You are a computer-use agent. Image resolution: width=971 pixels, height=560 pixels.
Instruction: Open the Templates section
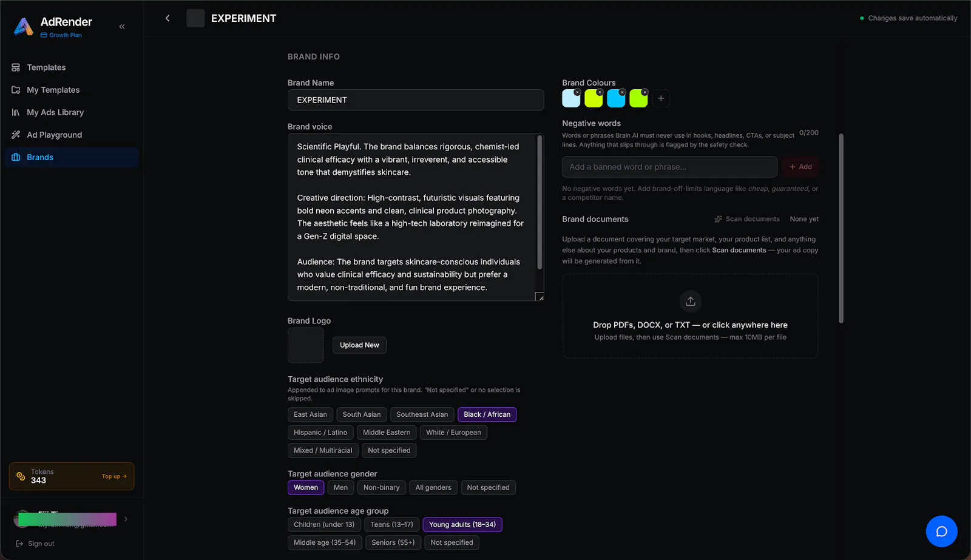[46, 67]
